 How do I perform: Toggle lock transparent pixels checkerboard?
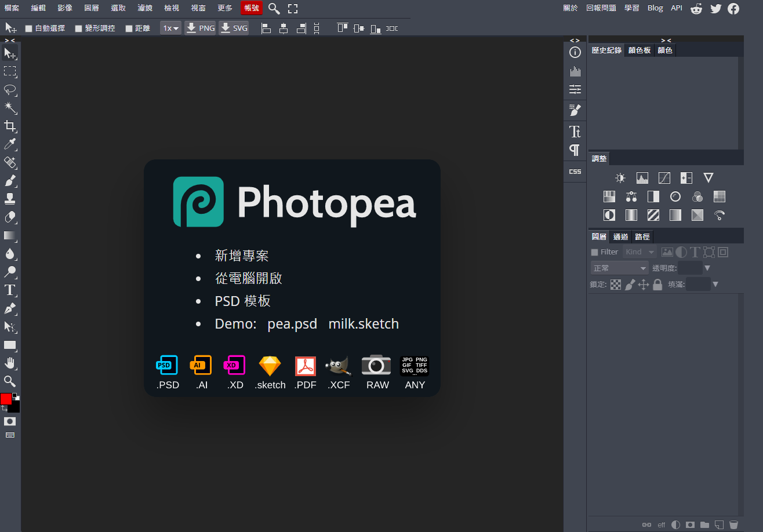click(x=616, y=285)
